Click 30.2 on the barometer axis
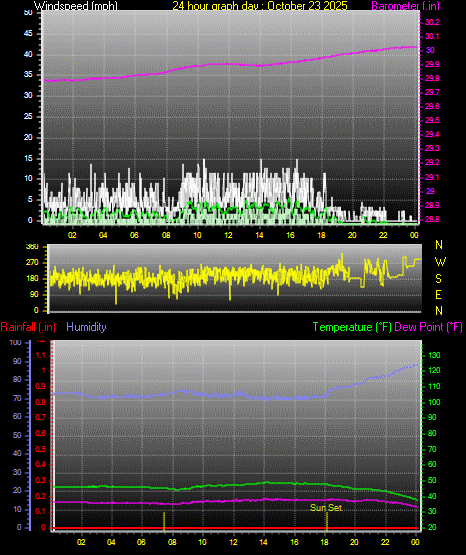Image resolution: width=466 pixels, height=555 pixels. tap(432, 22)
